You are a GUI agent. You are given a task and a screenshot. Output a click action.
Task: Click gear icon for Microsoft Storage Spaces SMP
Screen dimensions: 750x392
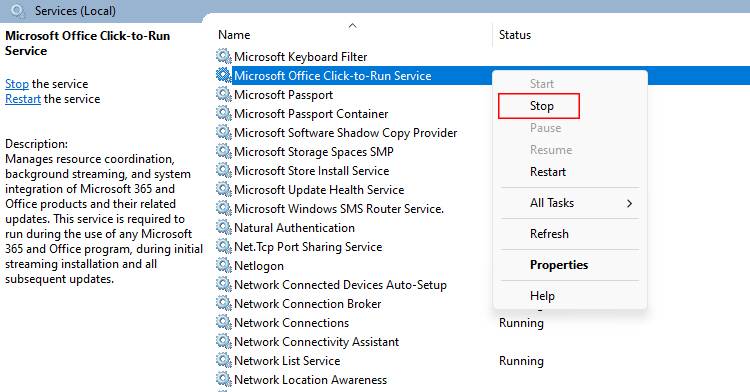click(x=223, y=151)
